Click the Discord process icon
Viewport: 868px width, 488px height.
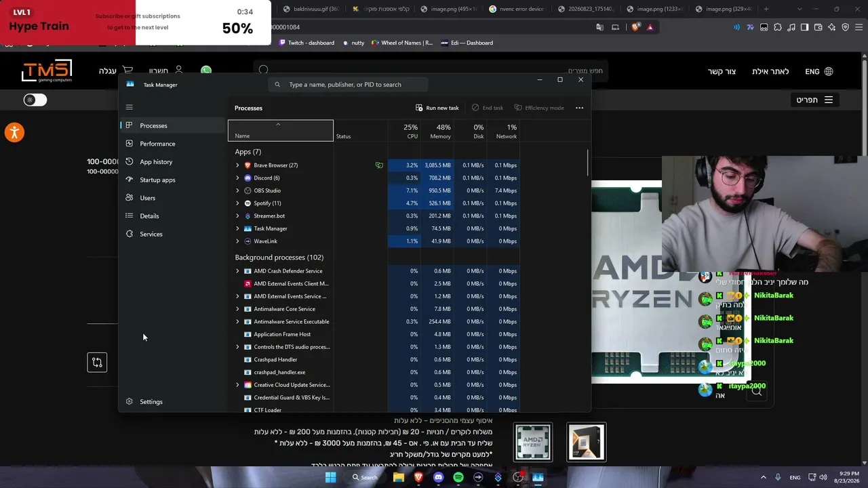point(248,178)
